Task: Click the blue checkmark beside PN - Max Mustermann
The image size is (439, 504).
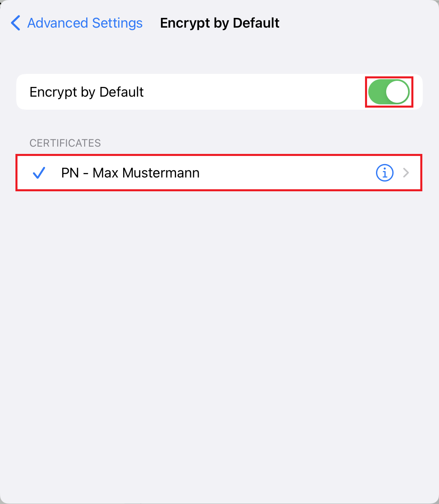Action: point(39,173)
